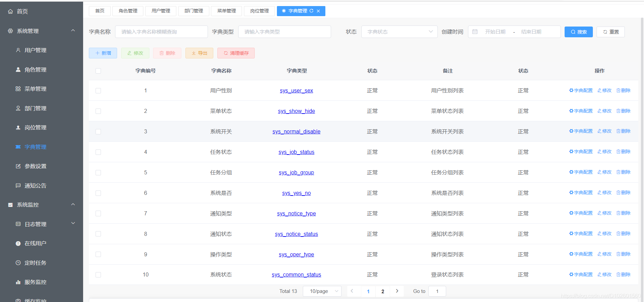644x302 pixels.
Task: Click the 导出 export button
Action: pos(199,53)
